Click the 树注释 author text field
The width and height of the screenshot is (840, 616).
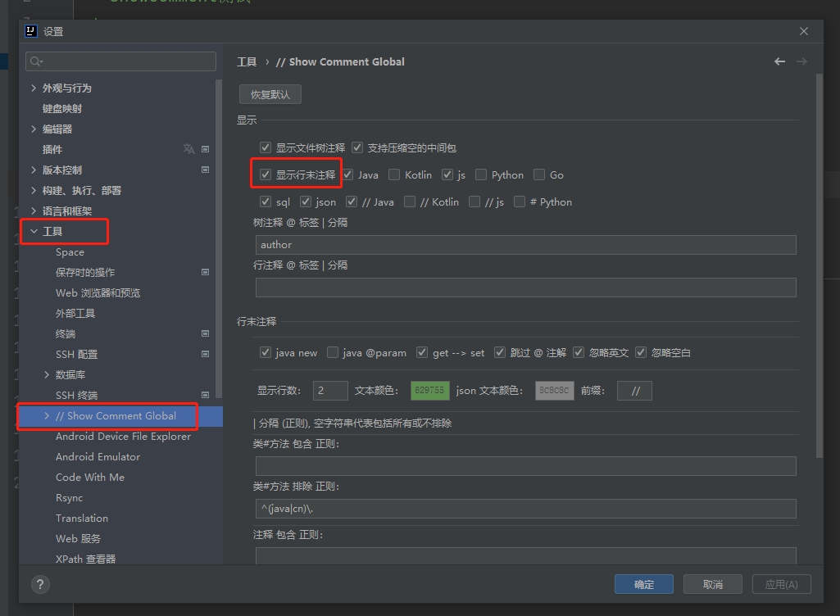tap(525, 245)
